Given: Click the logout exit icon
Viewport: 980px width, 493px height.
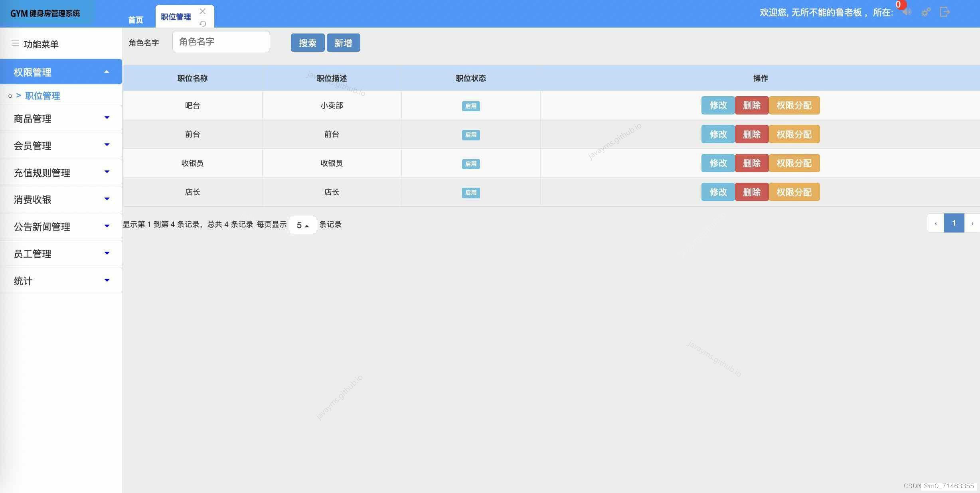Looking at the screenshot, I should (x=944, y=12).
